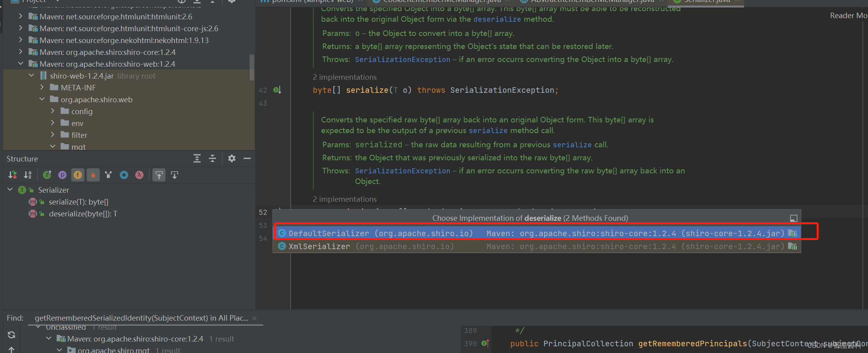Open serialize link in 'previous serialize method call'
The width and height of the screenshot is (868, 353).
pos(488,130)
